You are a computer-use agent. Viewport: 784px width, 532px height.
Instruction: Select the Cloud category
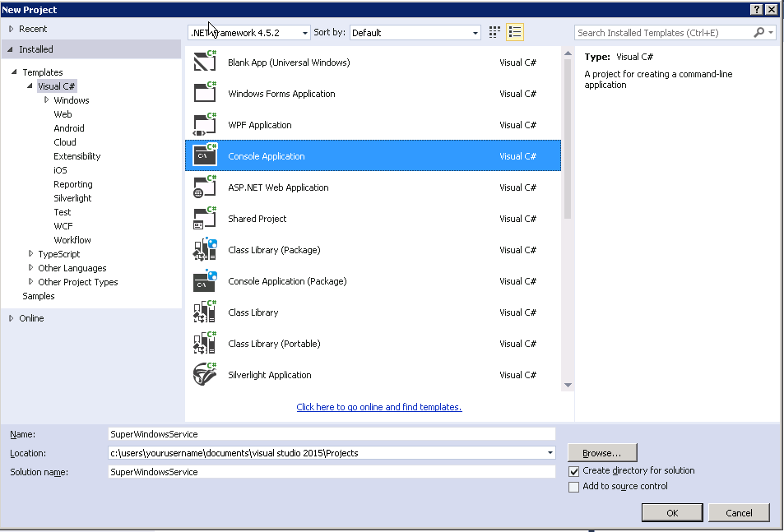click(64, 142)
